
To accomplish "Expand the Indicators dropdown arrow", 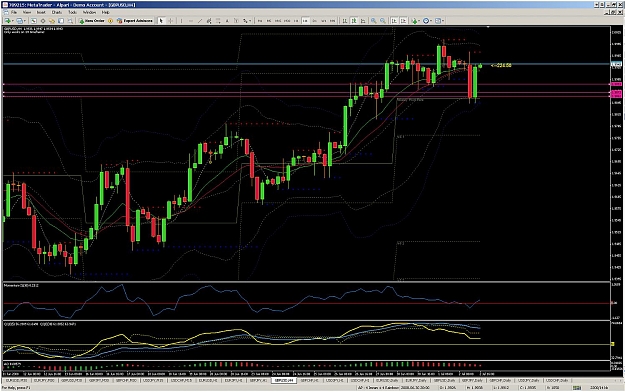I will pos(419,21).
